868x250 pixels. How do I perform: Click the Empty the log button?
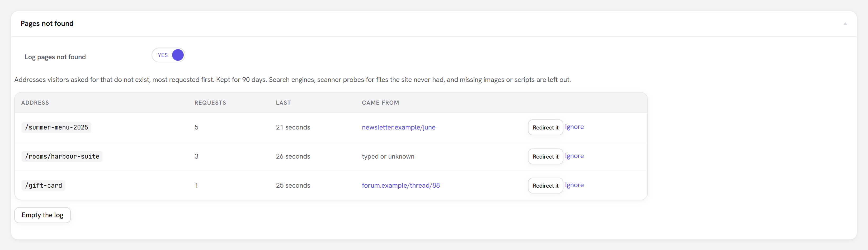pyautogui.click(x=43, y=215)
